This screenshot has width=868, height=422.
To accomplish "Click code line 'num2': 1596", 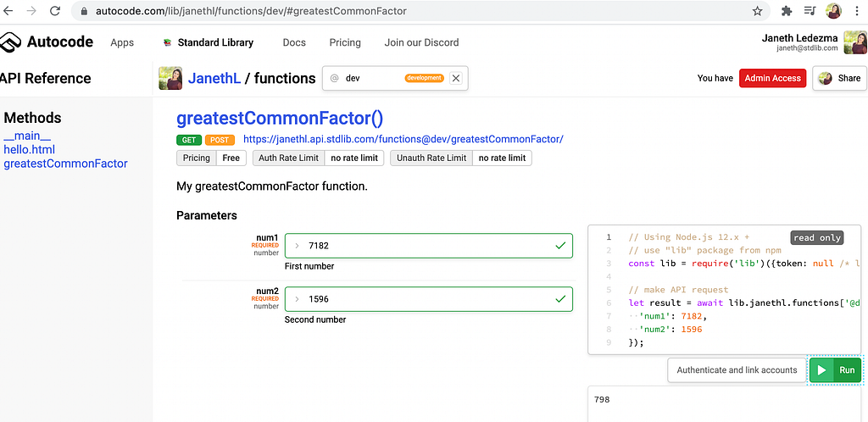I will pyautogui.click(x=666, y=330).
